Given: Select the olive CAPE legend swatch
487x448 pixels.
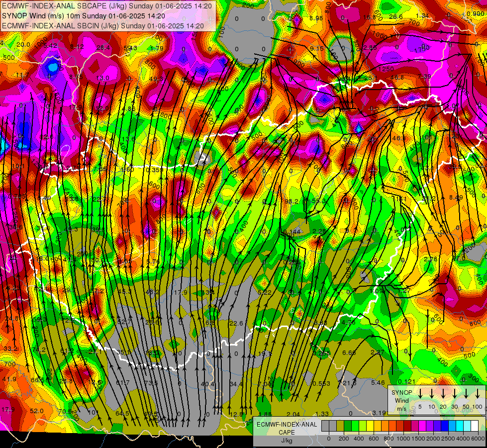Looking at the screenshot, I should point(340,426).
